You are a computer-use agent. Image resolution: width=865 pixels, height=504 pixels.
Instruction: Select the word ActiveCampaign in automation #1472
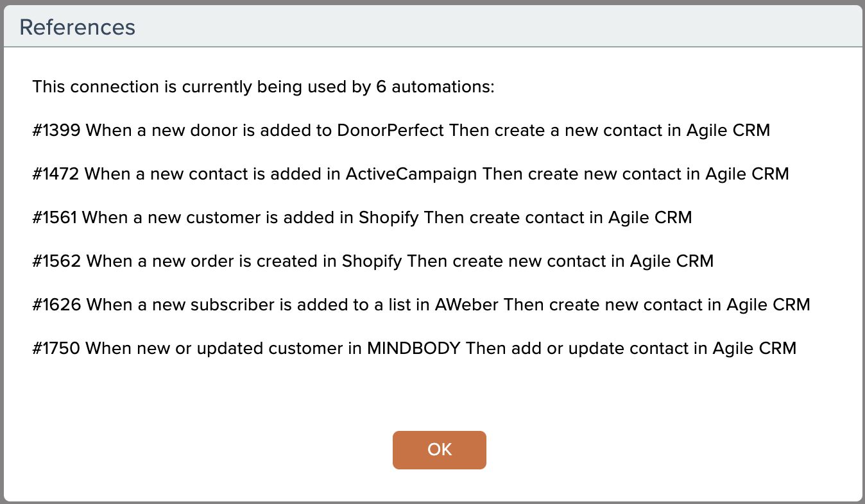(x=412, y=174)
